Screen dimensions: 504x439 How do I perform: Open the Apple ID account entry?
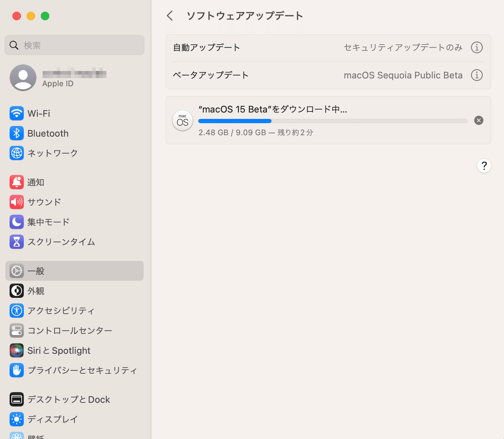pos(74,78)
